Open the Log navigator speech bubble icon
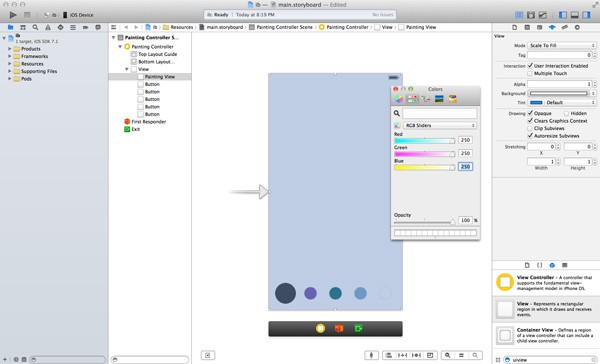Image resolution: width=600 pixels, height=364 pixels. coord(98,27)
